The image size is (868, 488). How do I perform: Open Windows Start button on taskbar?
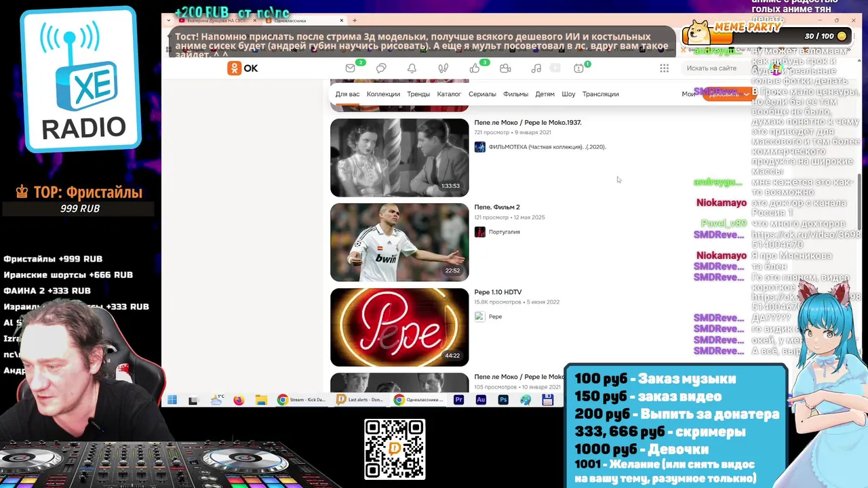pyautogui.click(x=172, y=400)
